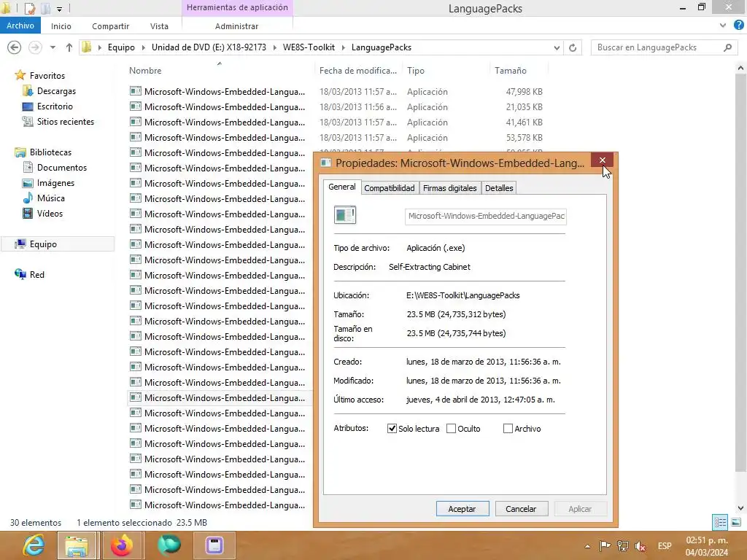Image resolution: width=747 pixels, height=560 pixels.
Task: Launch Firefox from the taskbar
Action: click(x=122, y=545)
